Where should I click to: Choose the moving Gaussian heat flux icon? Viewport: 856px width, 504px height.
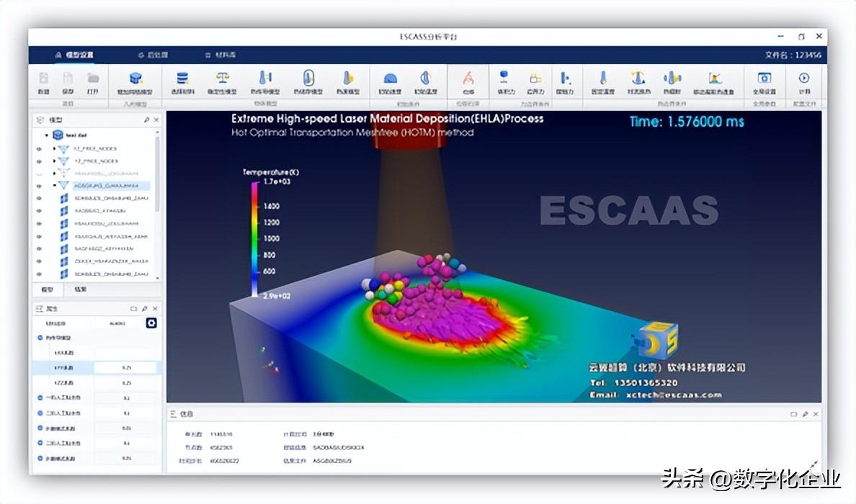(x=715, y=78)
